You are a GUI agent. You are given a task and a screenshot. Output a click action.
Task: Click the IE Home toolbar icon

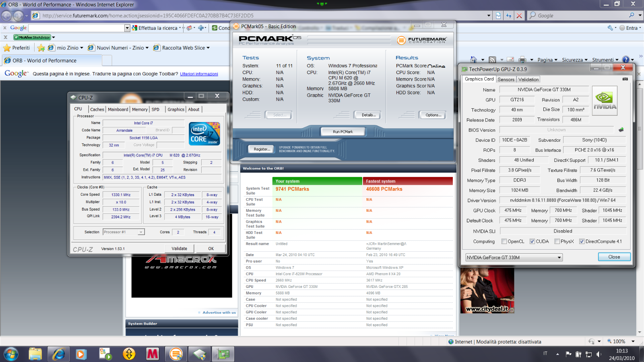pyautogui.click(x=474, y=60)
